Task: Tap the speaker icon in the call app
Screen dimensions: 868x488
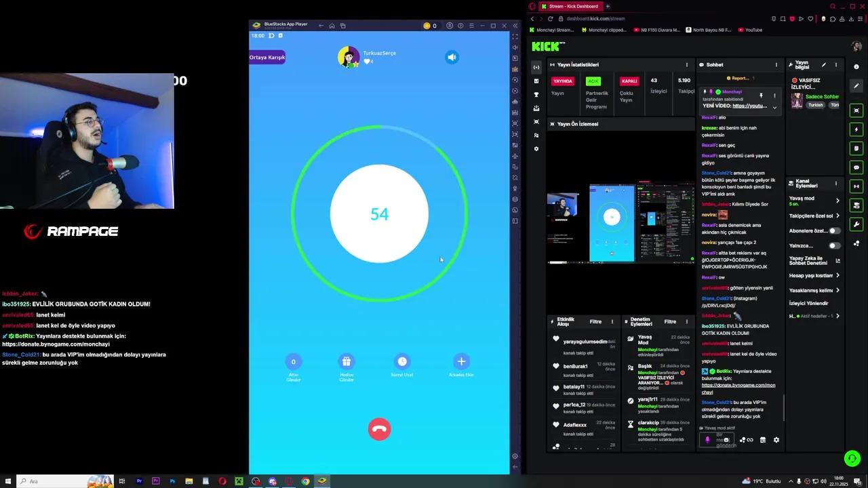Action: click(452, 57)
